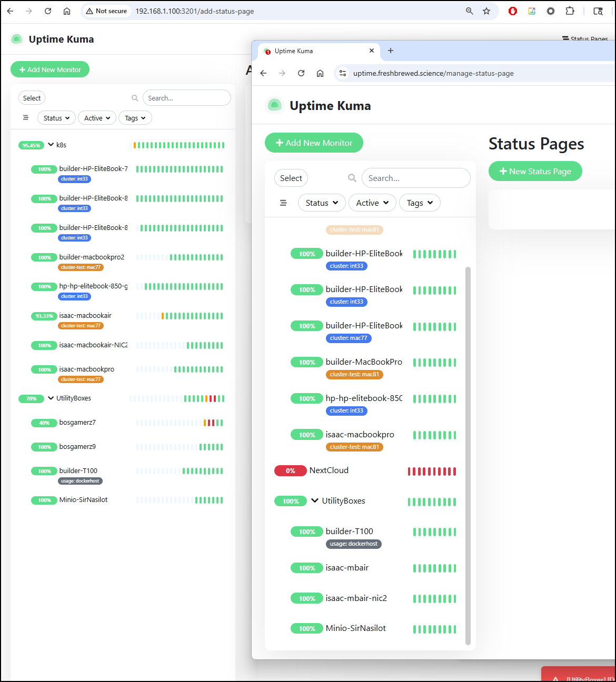The height and width of the screenshot is (682, 616).
Task: Click the gear-shaped extension icon in toolbar
Action: point(551,11)
